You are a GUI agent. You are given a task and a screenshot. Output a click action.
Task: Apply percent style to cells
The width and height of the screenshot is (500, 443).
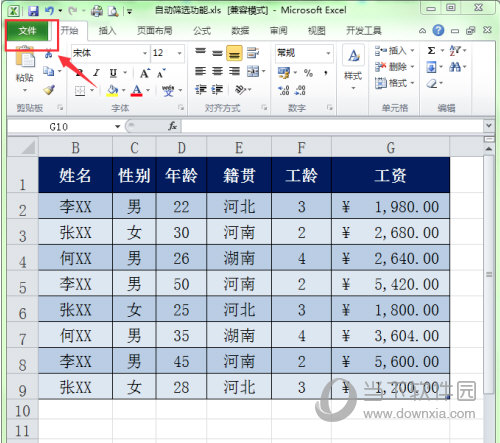click(x=308, y=73)
